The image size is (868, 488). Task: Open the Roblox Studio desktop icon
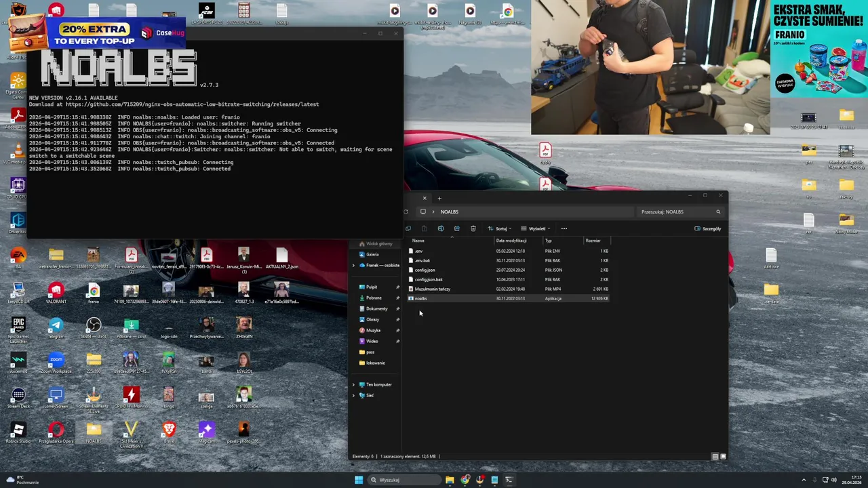click(18, 432)
